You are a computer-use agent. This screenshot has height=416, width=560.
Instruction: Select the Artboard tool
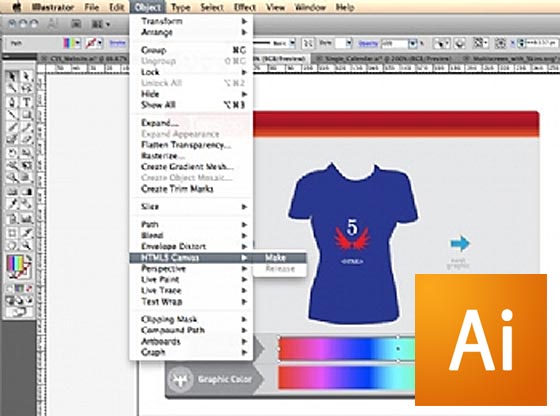(x=12, y=233)
